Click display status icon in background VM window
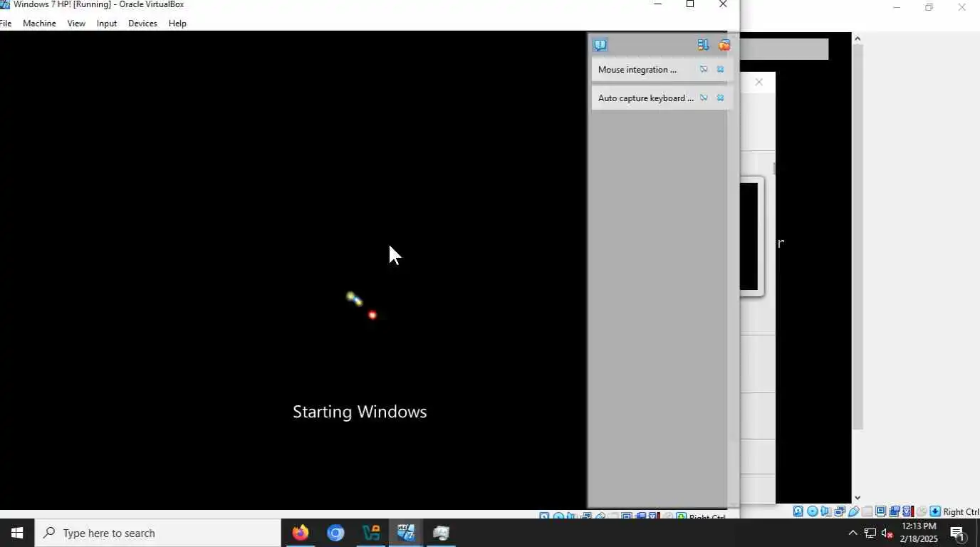This screenshot has height=547, width=980. 880,511
